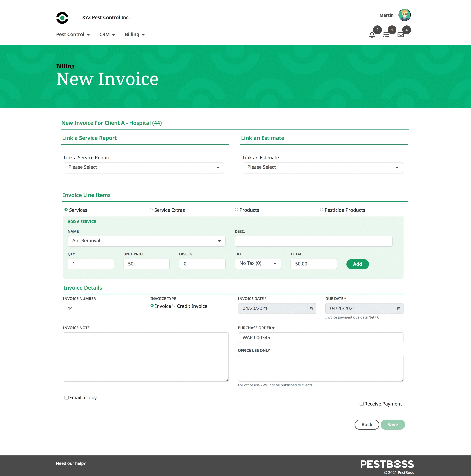
Task: Open the Pest Control menu
Action: tap(73, 35)
